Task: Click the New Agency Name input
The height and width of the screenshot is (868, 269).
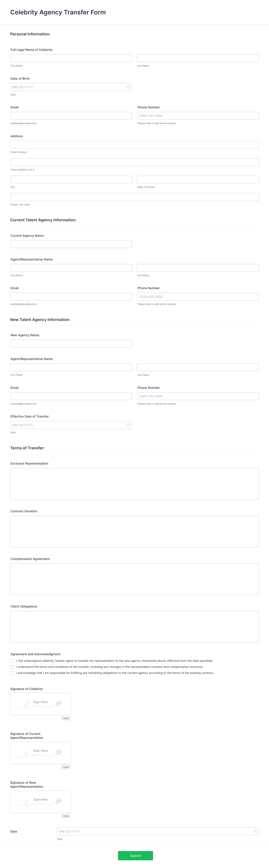Action: (x=71, y=344)
